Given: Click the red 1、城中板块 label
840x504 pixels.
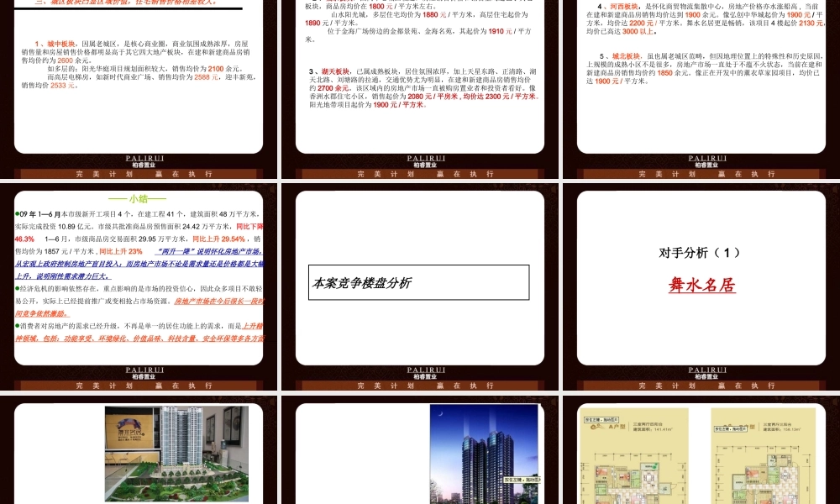Looking at the screenshot, I should [x=55, y=44].
